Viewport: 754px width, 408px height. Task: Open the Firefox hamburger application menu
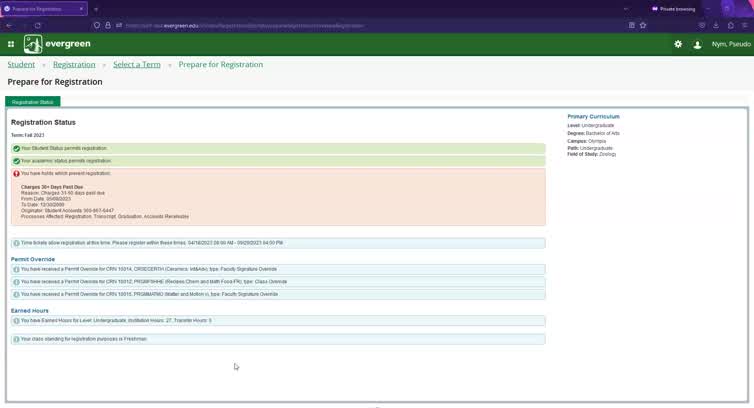744,25
